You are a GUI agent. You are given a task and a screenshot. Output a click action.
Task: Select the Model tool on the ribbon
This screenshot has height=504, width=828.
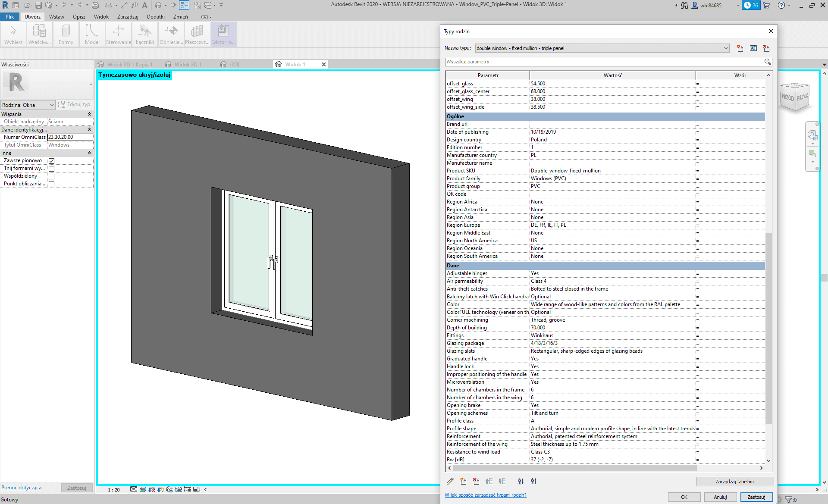point(92,34)
